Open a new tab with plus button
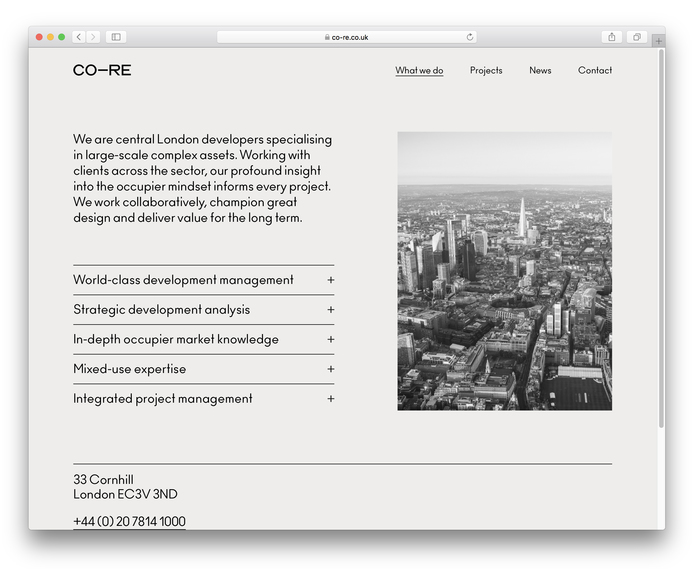This screenshot has height=569, width=700. coord(658,41)
